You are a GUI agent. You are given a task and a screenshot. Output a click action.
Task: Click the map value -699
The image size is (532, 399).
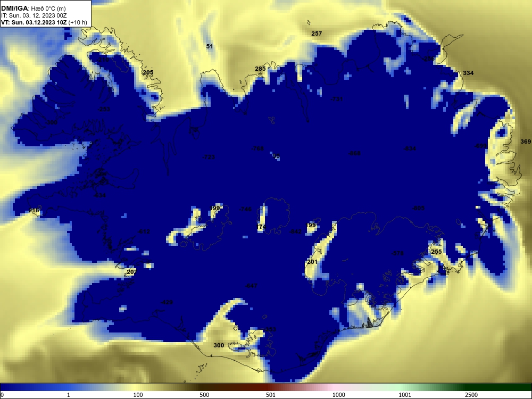tap(481, 146)
